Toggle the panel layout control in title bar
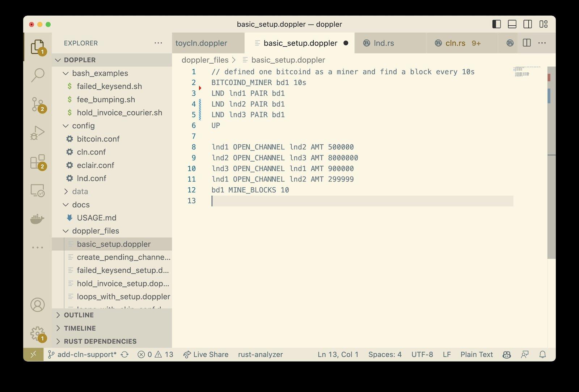The height and width of the screenshot is (392, 579). (512, 24)
